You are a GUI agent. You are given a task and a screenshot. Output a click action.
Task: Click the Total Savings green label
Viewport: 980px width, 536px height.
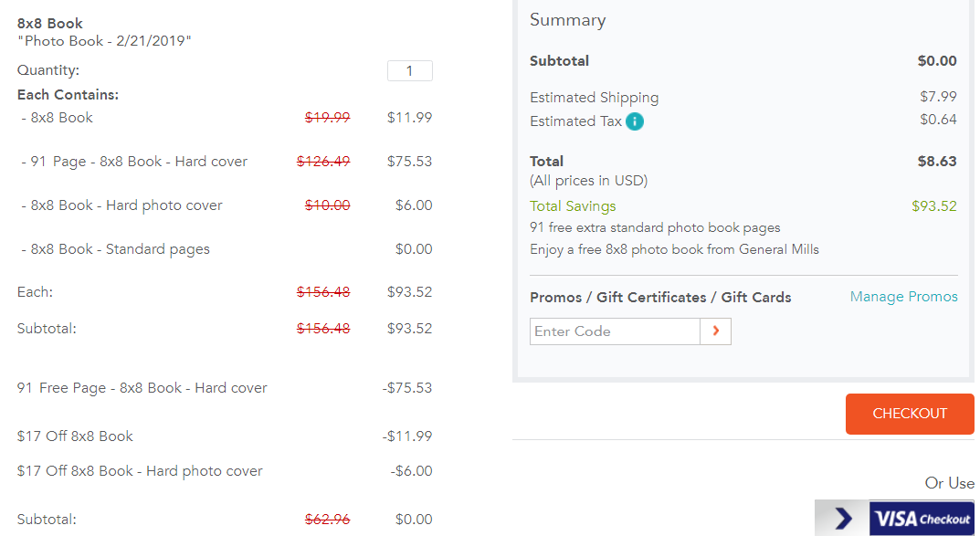573,206
